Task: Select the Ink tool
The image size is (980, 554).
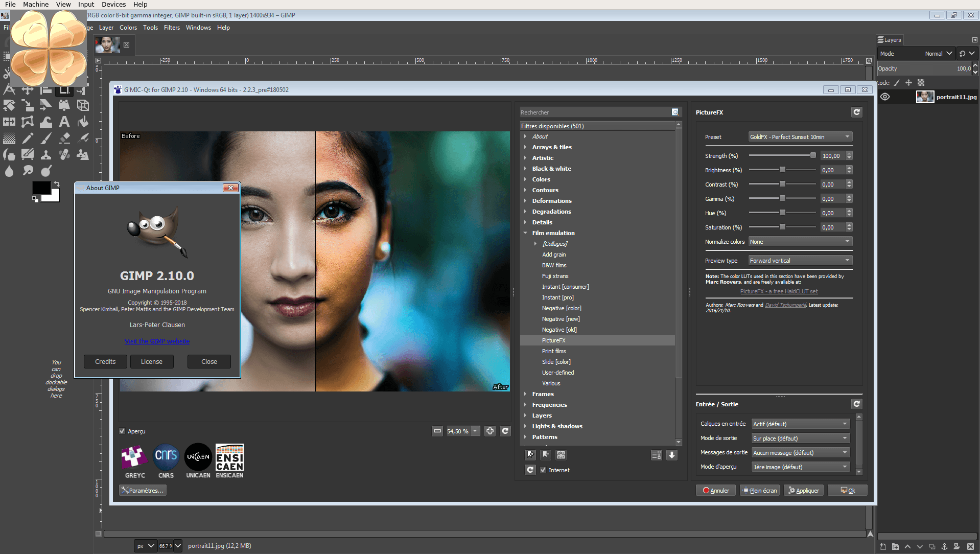Action: coord(9,154)
